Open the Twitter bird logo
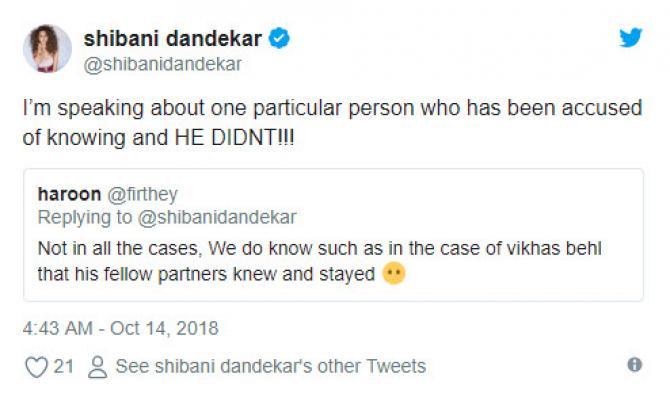This screenshot has width=670, height=393. click(631, 37)
